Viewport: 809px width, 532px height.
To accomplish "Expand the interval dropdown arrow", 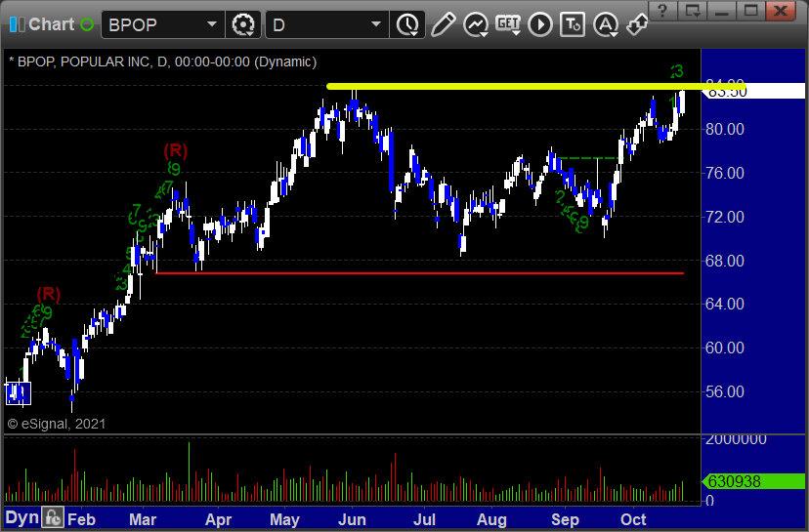I will click(x=376, y=24).
